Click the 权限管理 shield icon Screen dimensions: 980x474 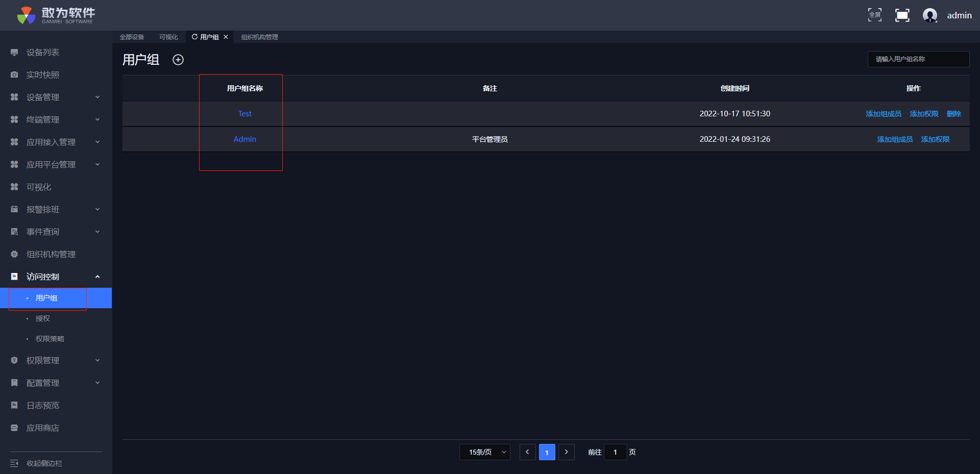click(14, 361)
